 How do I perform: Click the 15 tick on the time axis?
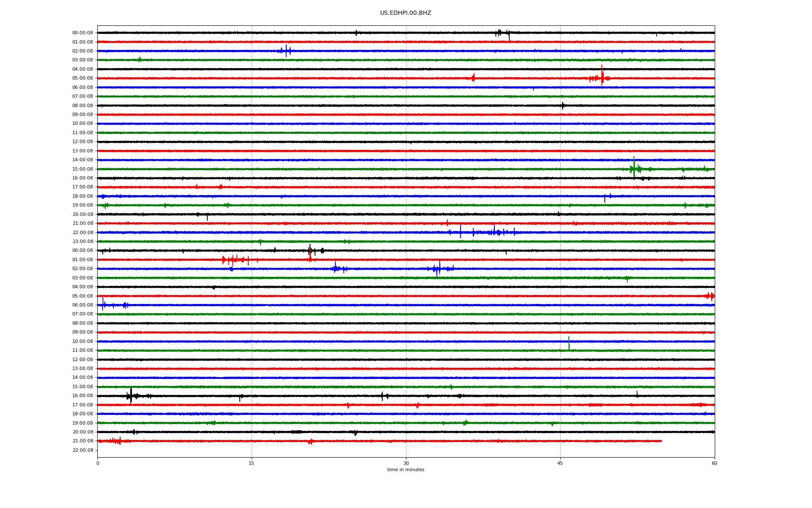[252, 463]
